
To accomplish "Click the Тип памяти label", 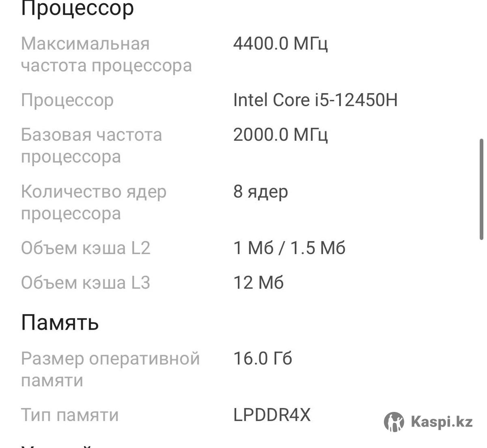I will click(x=70, y=415).
